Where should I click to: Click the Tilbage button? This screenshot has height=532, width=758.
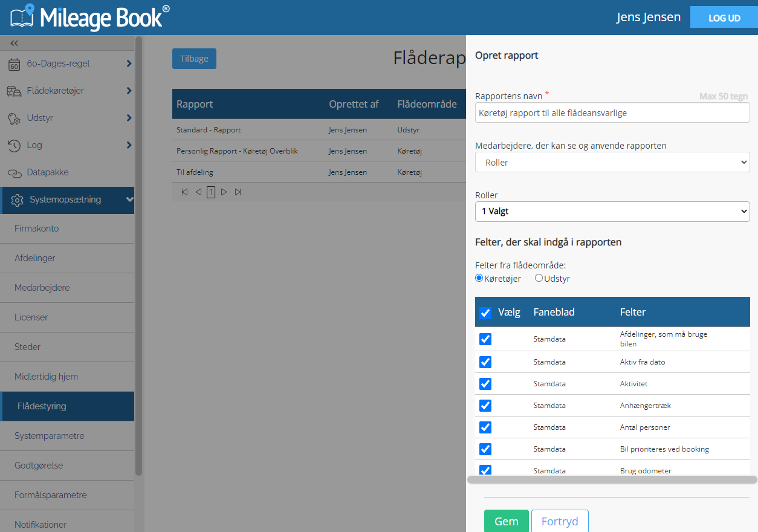(x=194, y=59)
